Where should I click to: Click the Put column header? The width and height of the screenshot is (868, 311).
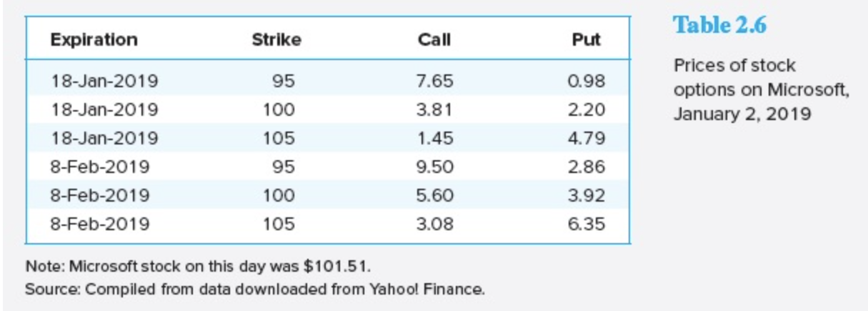point(587,40)
